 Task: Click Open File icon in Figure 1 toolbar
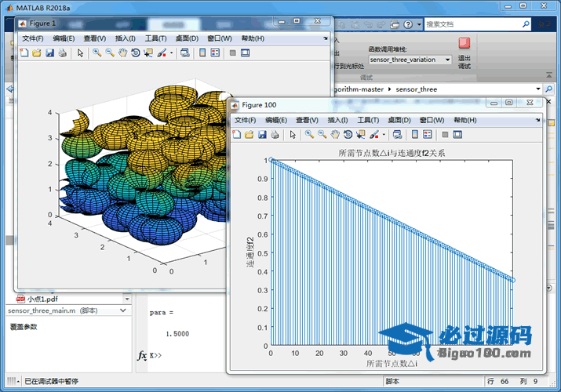point(37,53)
